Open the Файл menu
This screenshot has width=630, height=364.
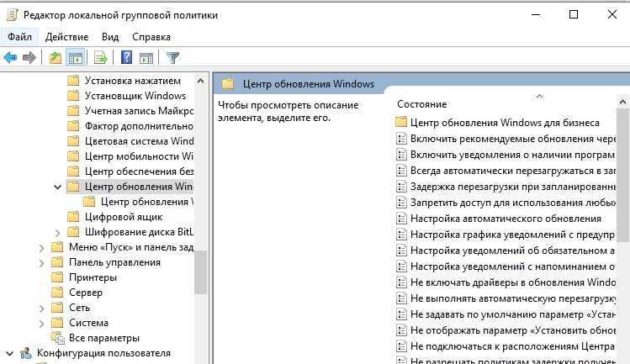tap(19, 37)
